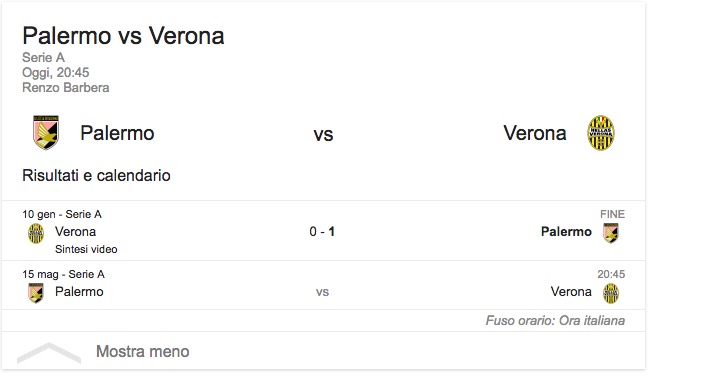Click Verona's small crest in 15 mag row
Viewport: 705px width, 376px height.
[x=611, y=293]
